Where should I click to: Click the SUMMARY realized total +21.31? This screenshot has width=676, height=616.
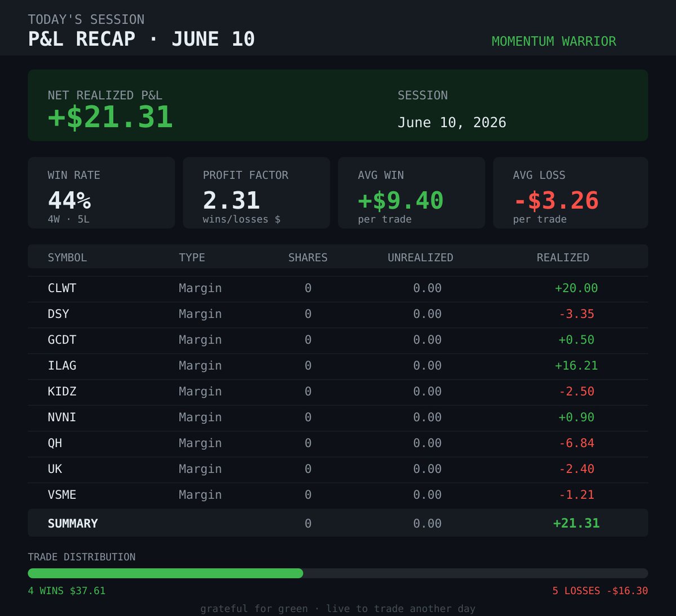pos(576,523)
